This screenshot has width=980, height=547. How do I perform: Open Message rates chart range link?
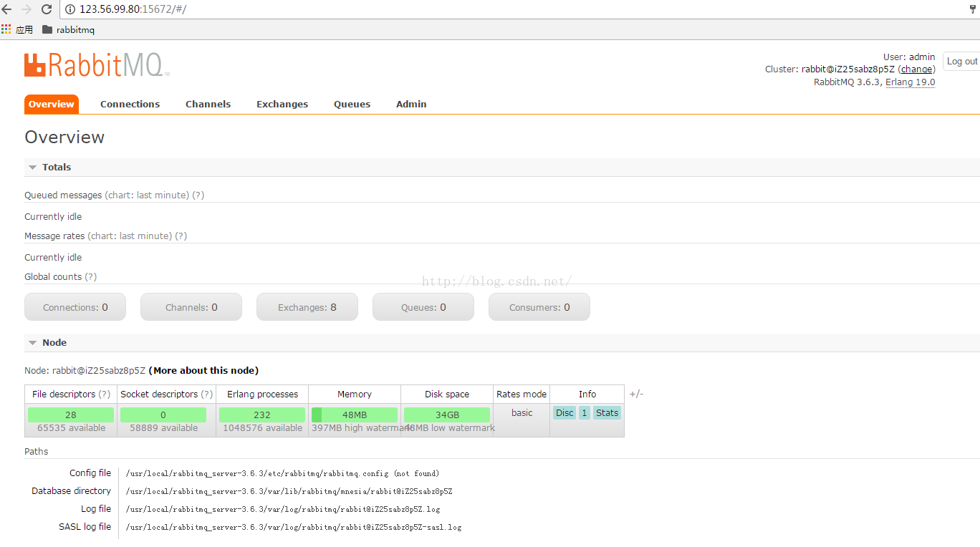coord(130,236)
